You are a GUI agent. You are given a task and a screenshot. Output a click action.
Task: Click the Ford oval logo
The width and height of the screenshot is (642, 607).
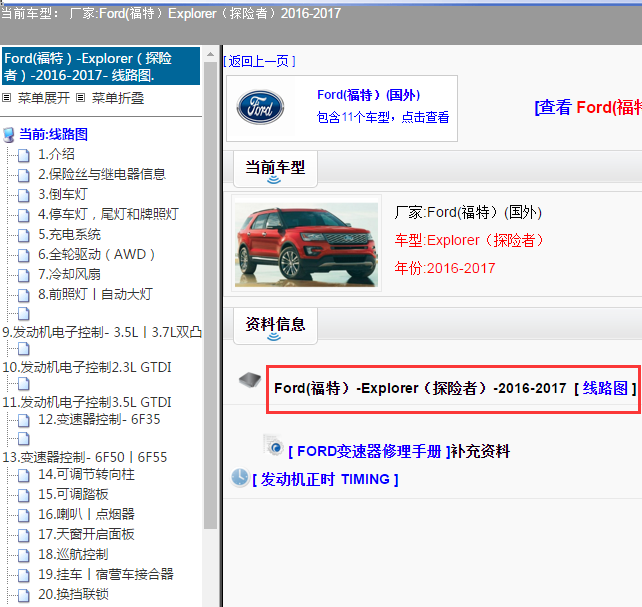(x=260, y=107)
